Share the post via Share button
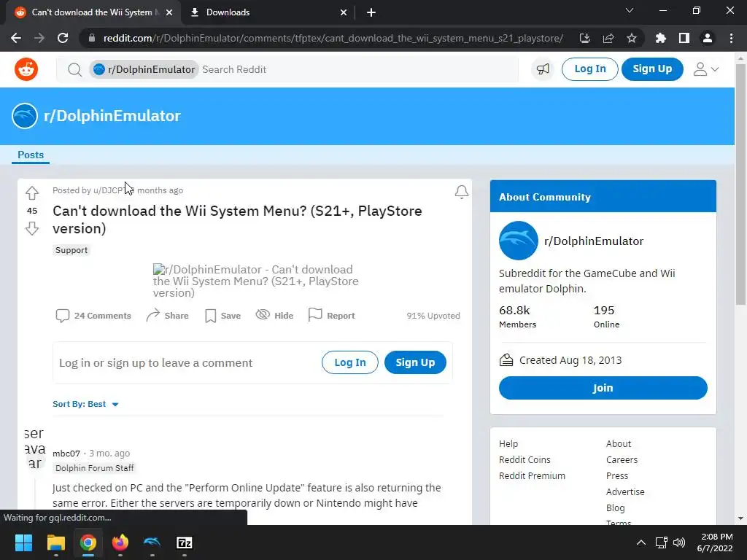Image resolution: width=747 pixels, height=560 pixels. click(x=167, y=315)
